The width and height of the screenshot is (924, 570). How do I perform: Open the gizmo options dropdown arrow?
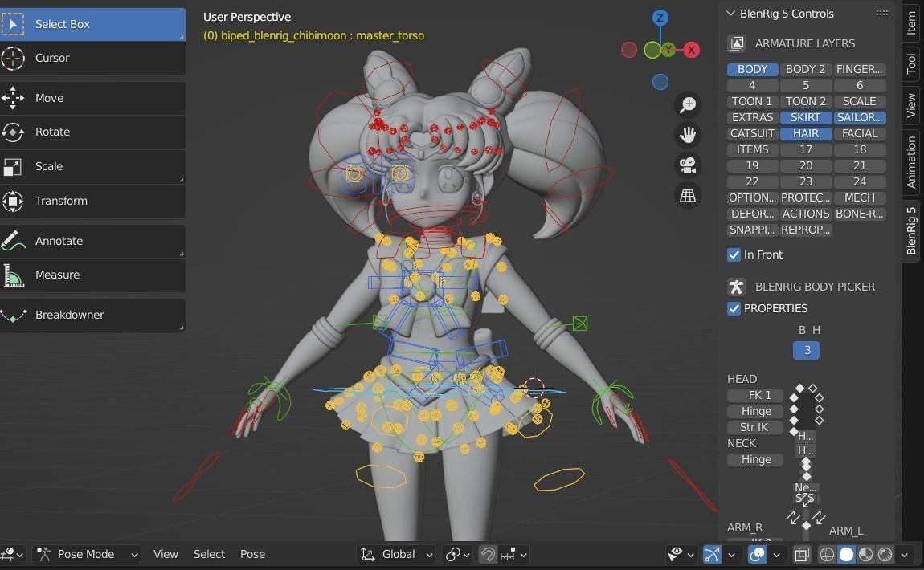click(731, 554)
